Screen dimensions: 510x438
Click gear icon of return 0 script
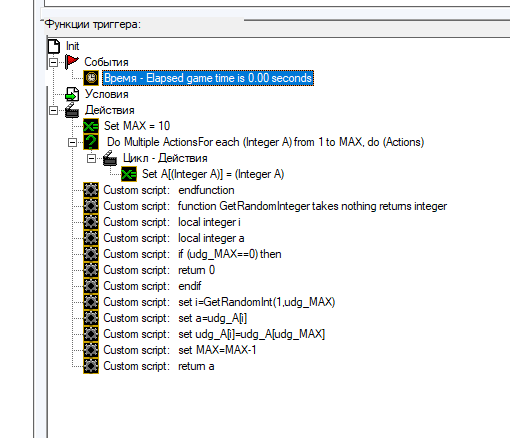click(x=91, y=270)
